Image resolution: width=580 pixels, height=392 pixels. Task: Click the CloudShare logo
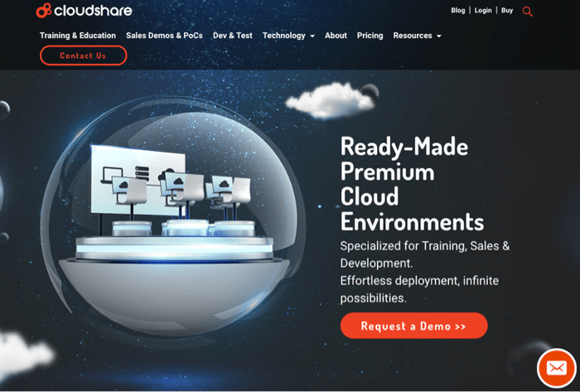pyautogui.click(x=84, y=10)
